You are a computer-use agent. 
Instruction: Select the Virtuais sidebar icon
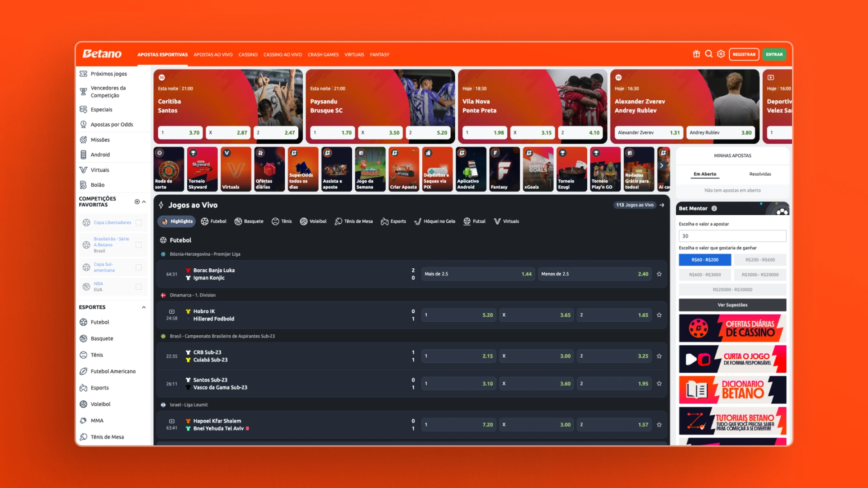tap(84, 169)
